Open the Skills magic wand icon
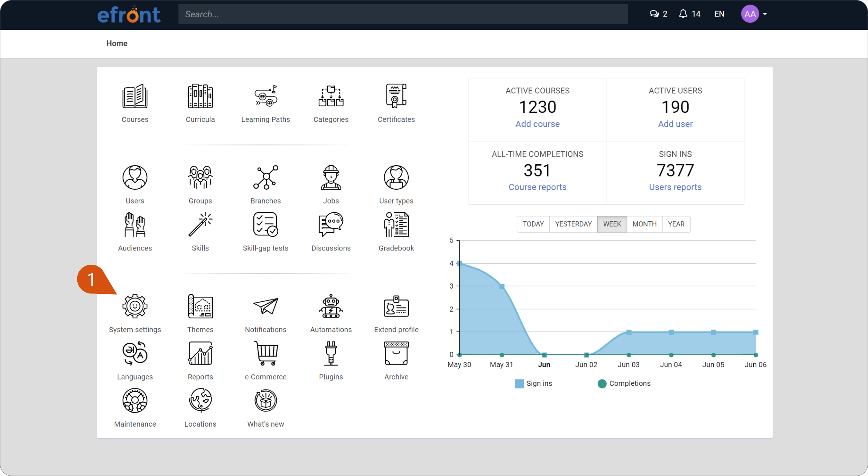The image size is (868, 476). click(200, 225)
